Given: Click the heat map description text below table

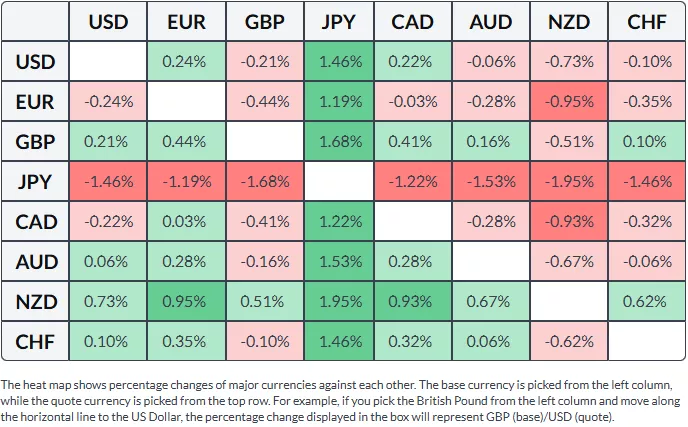Looking at the screenshot, I should (x=340, y=400).
